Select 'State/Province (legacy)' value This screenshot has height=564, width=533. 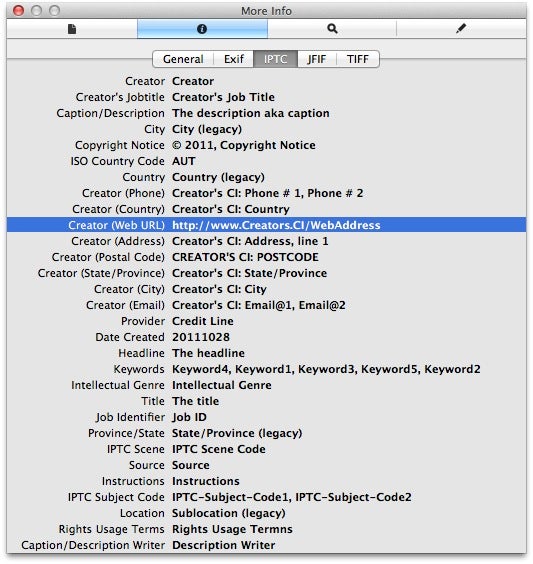(x=237, y=433)
